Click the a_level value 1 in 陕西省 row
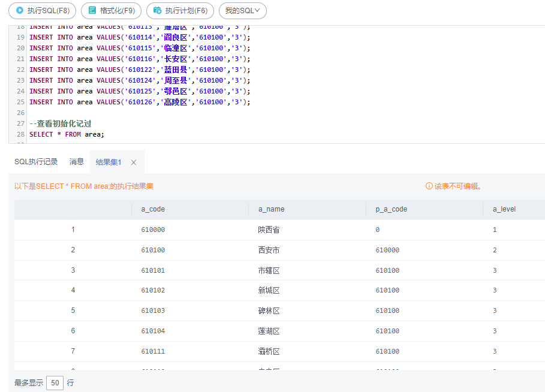Viewport: 545px width, 392px height. click(495, 230)
